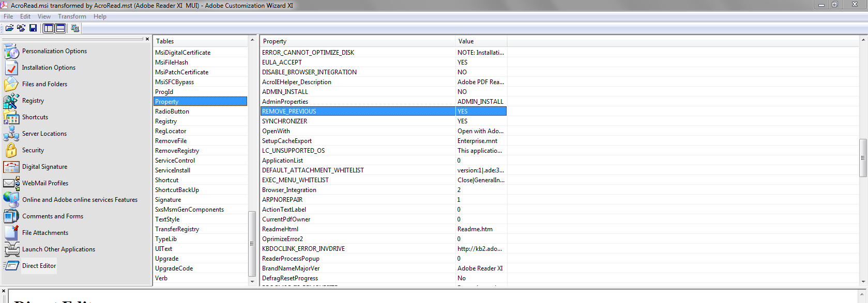Screen dimensions: 868x303
Task: Click the Adobe app icon in title bar
Action: (x=5, y=5)
